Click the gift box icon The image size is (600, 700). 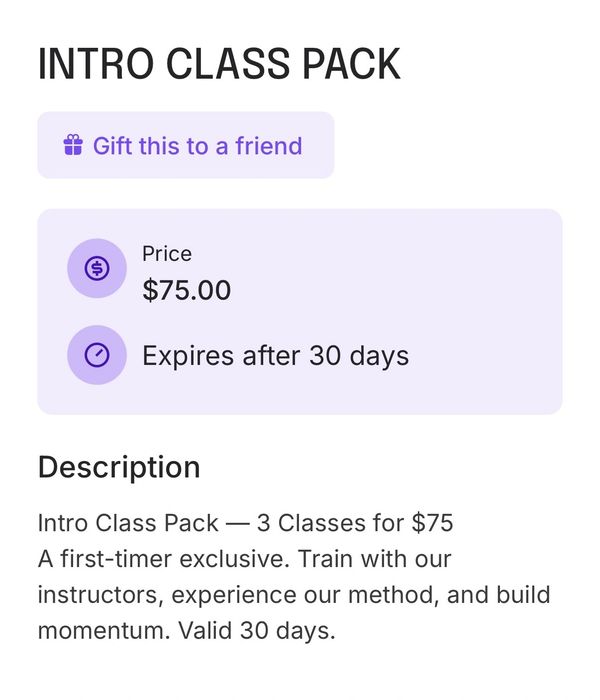pos(73,146)
